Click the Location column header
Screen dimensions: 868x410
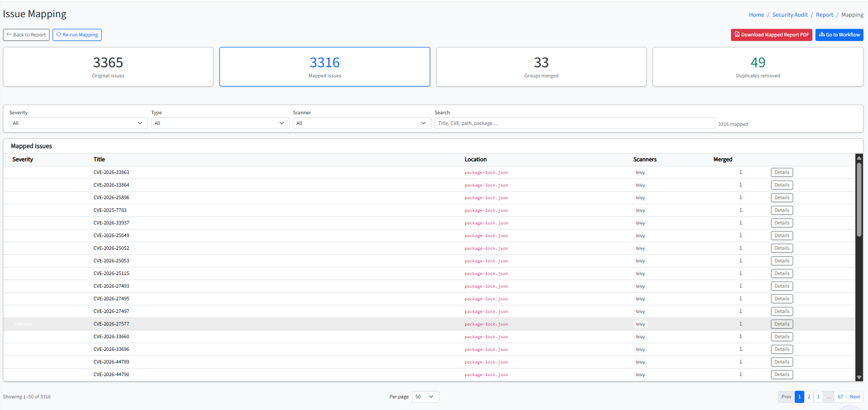pyautogui.click(x=476, y=159)
